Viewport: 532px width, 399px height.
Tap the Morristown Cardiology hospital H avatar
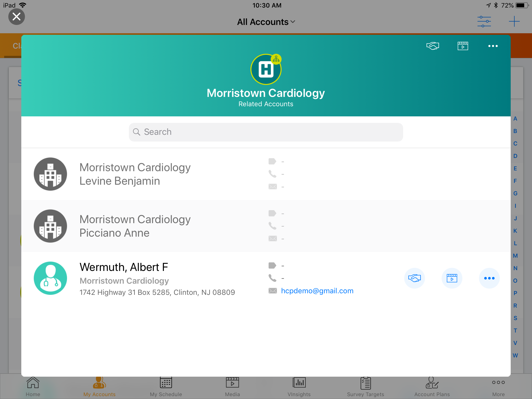[266, 69]
